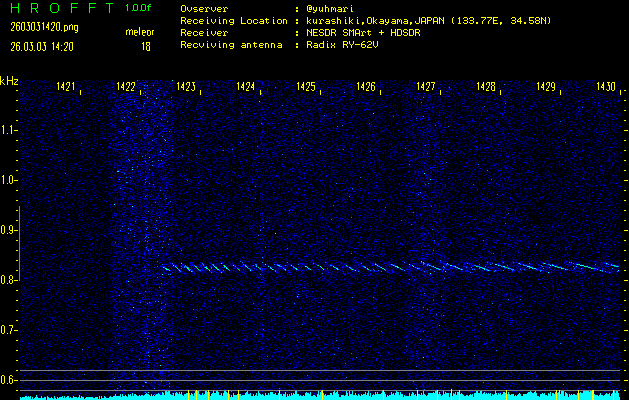Click the 1421 time marker

(x=66, y=87)
